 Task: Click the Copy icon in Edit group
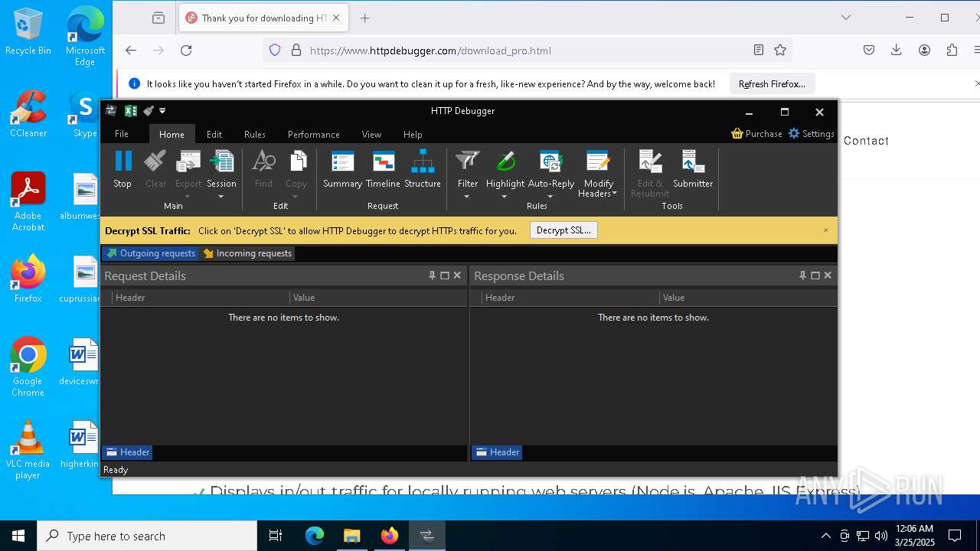click(296, 161)
